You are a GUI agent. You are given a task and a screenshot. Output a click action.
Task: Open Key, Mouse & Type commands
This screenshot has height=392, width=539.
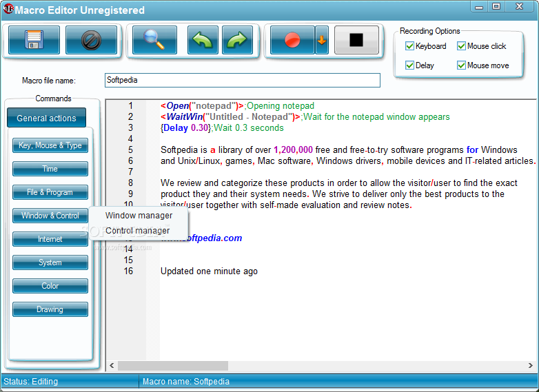tap(50, 145)
